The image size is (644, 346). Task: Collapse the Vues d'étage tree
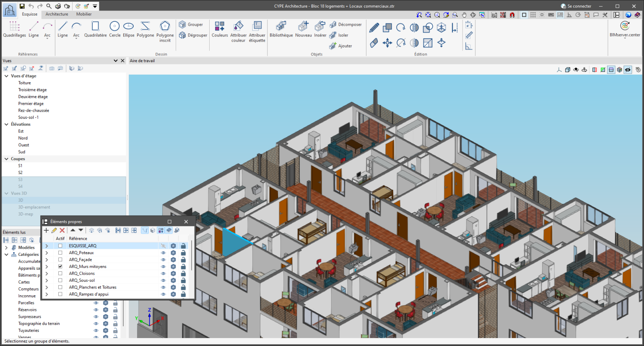click(x=6, y=76)
